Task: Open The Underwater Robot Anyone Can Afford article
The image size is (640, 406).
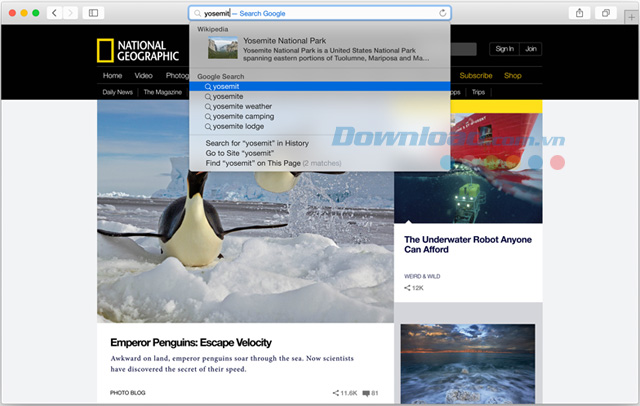Action: 468,244
